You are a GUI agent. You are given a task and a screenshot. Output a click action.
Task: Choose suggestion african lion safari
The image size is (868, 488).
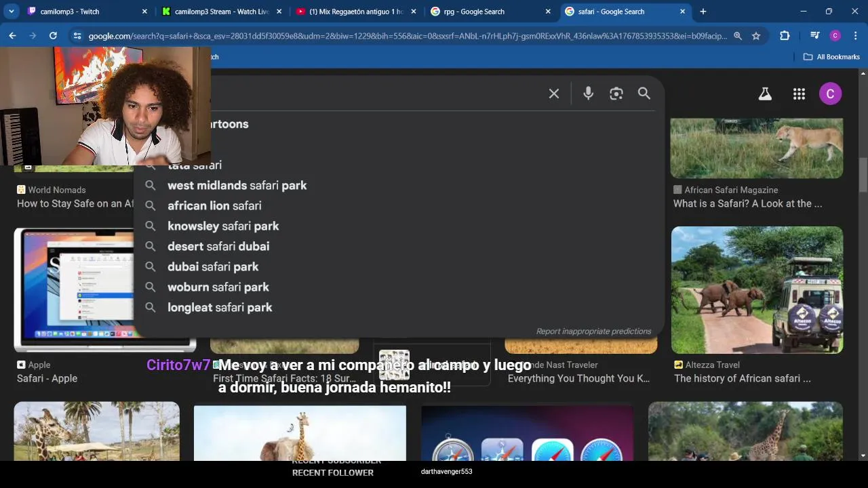pos(214,206)
